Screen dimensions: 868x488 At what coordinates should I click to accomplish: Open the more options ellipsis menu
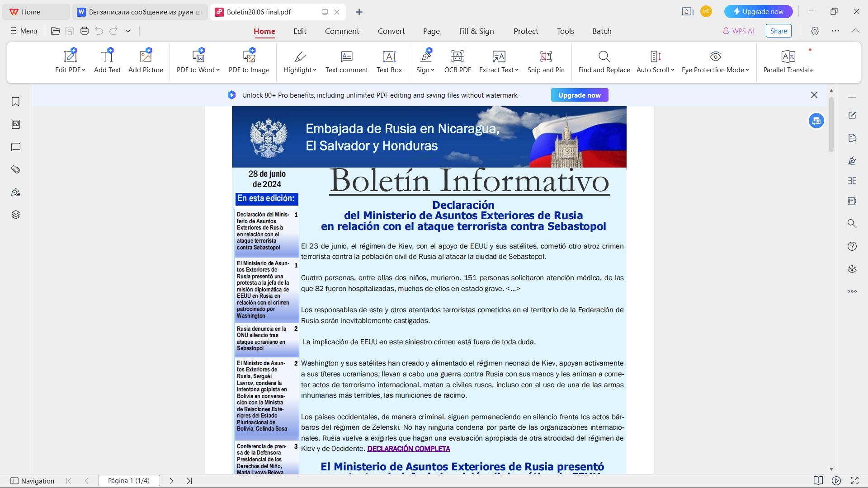[835, 31]
